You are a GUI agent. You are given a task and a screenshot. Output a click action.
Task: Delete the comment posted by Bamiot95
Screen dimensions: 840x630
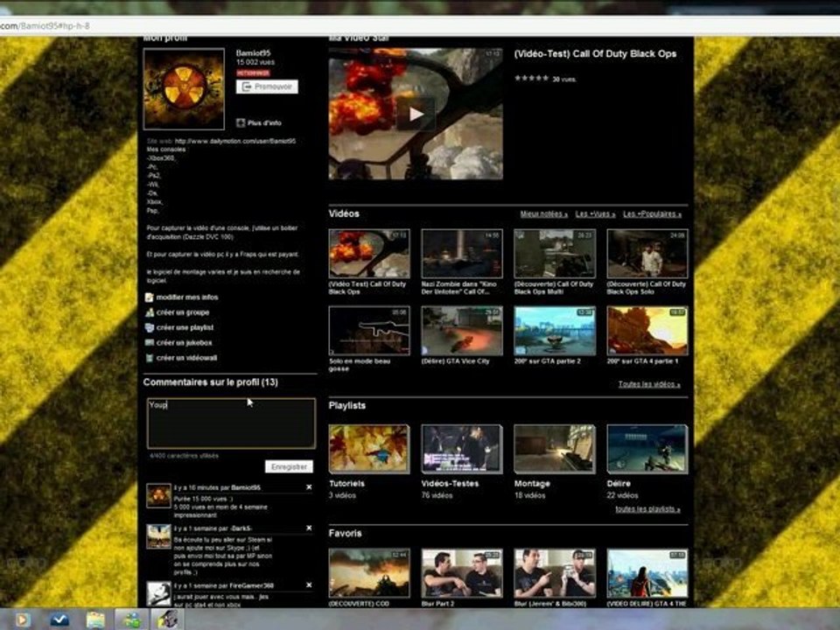(x=309, y=487)
